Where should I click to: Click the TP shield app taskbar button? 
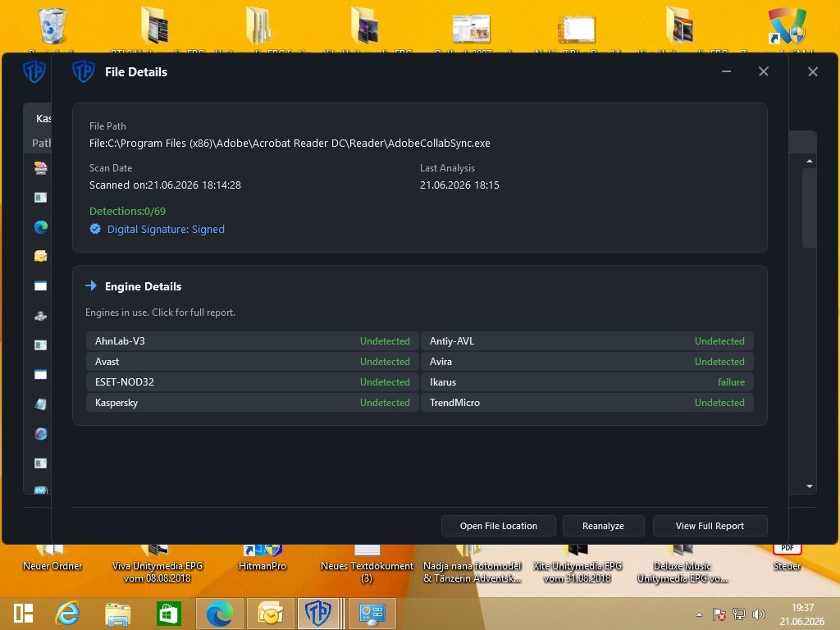(318, 614)
